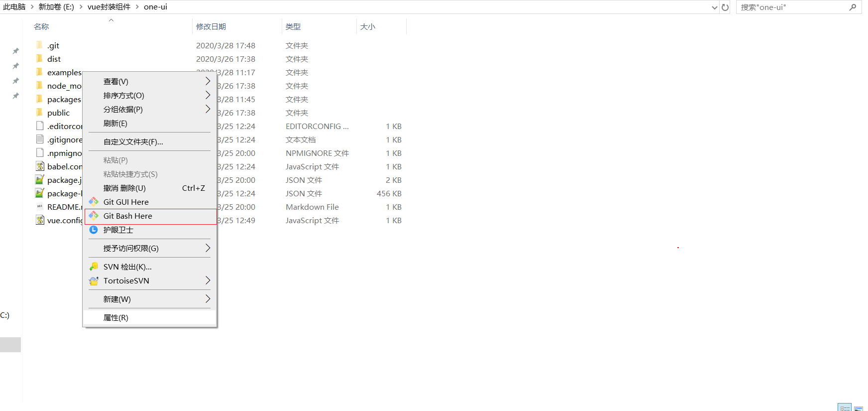868x411 pixels.
Task: Open the 排序方式(O) submenu
Action: 150,95
